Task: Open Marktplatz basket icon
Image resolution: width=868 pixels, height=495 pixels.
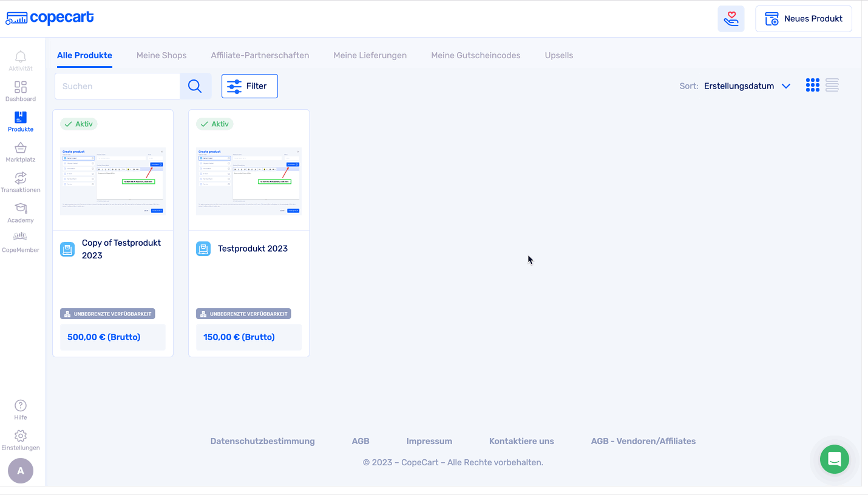Action: pyautogui.click(x=21, y=149)
